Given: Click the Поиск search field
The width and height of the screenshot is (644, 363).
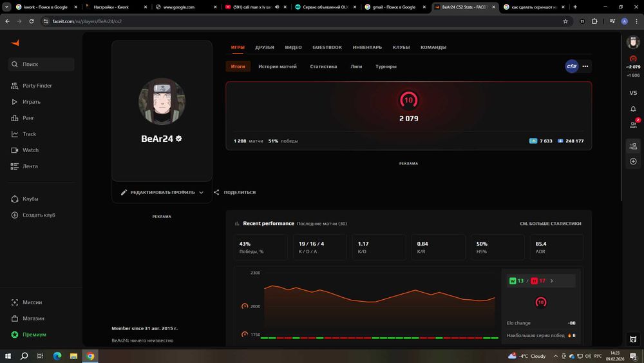Looking at the screenshot, I should click(x=41, y=64).
